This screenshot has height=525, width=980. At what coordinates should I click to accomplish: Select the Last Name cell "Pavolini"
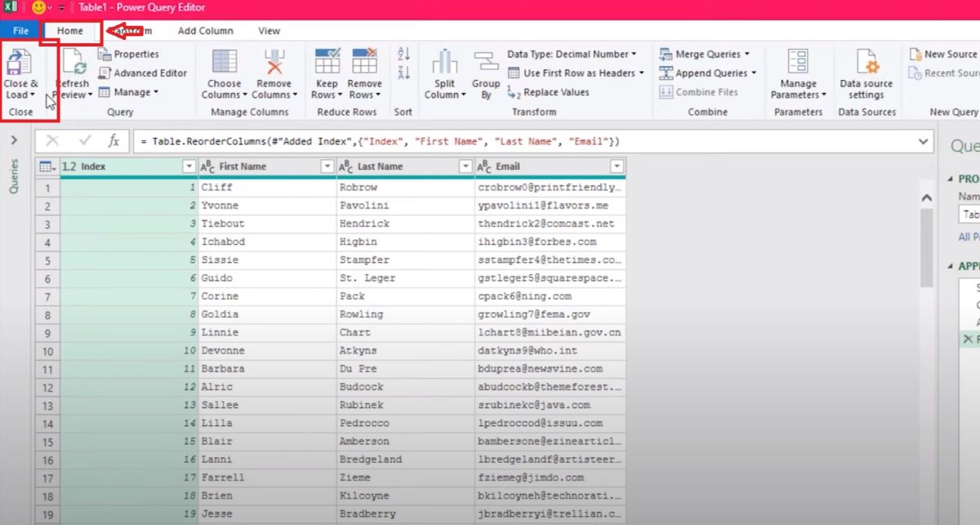click(406, 206)
